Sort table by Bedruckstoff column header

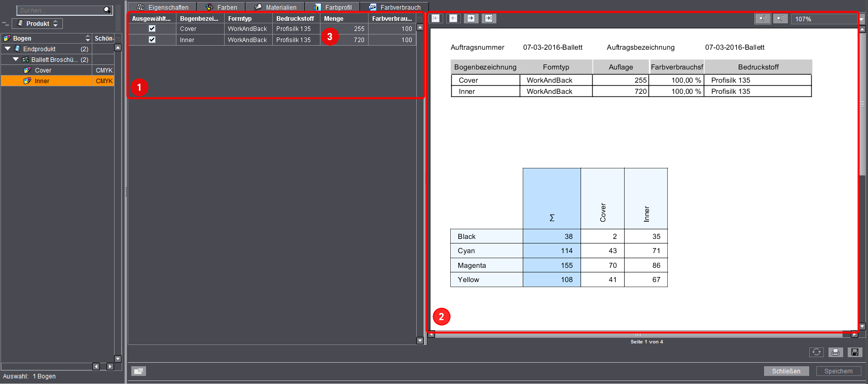click(x=296, y=18)
